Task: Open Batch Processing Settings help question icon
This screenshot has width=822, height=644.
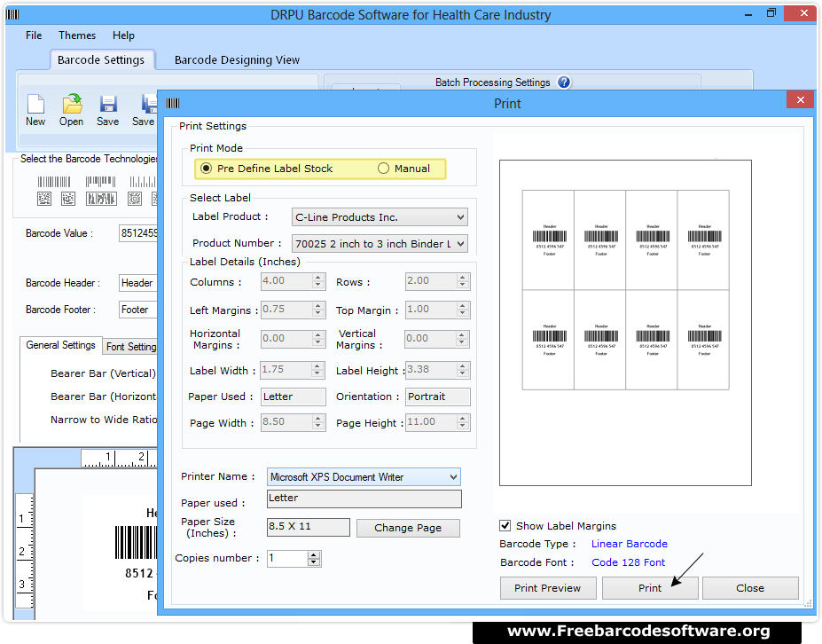Action: [x=564, y=82]
